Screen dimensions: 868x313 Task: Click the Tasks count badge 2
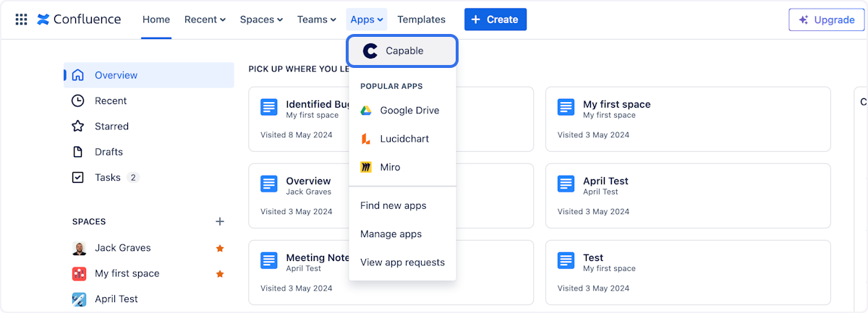[132, 177]
